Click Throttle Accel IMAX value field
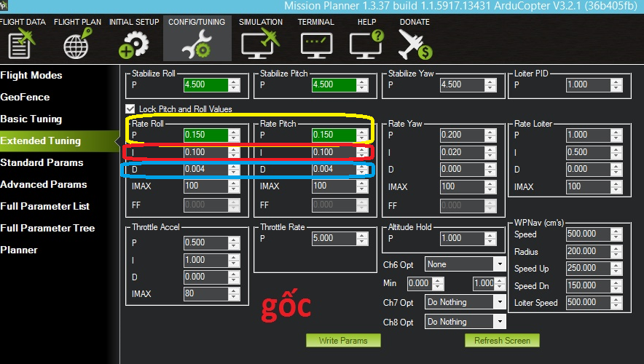The height and width of the screenshot is (364, 644). click(x=205, y=294)
